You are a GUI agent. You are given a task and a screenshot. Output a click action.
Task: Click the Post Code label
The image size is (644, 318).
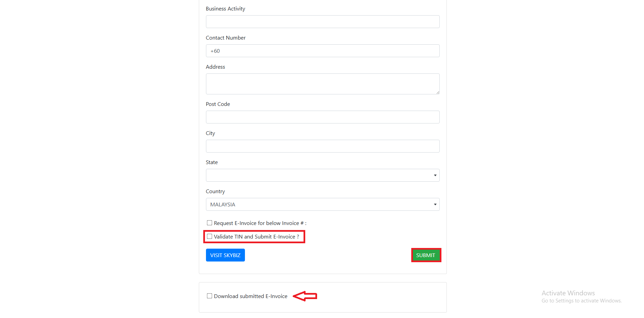point(218,104)
